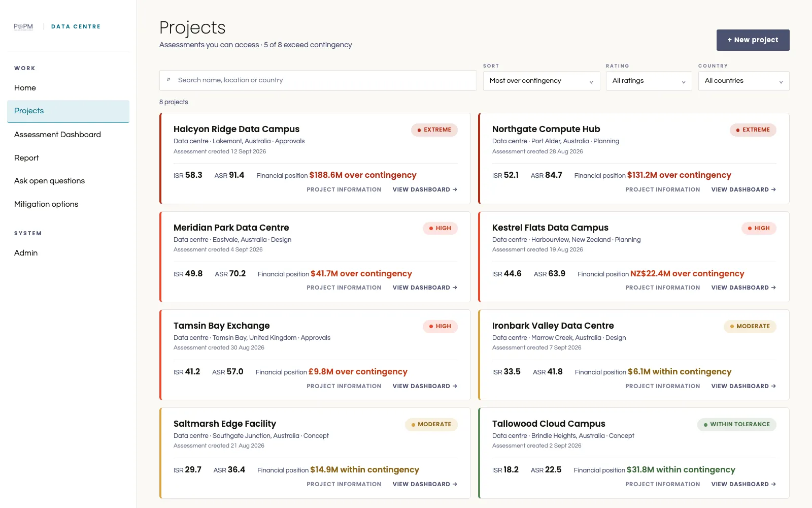Click the POPM logo in sidebar
The width and height of the screenshot is (812, 508).
tap(23, 26)
